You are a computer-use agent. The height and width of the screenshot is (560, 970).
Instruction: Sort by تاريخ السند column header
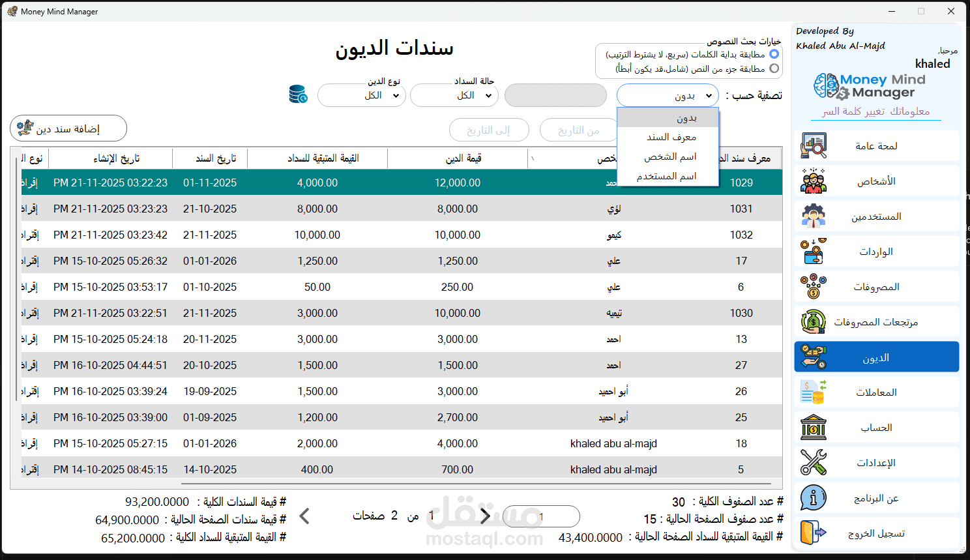[210, 158]
